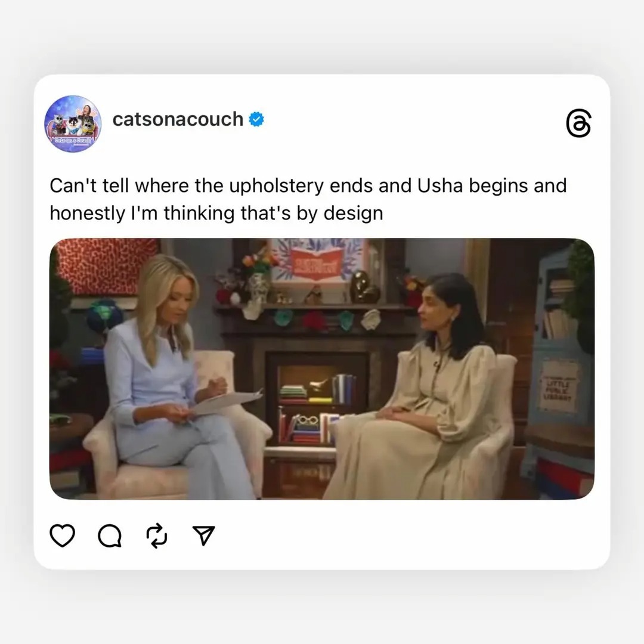
Task: Click the red patterned wall art
Action: coord(105,266)
